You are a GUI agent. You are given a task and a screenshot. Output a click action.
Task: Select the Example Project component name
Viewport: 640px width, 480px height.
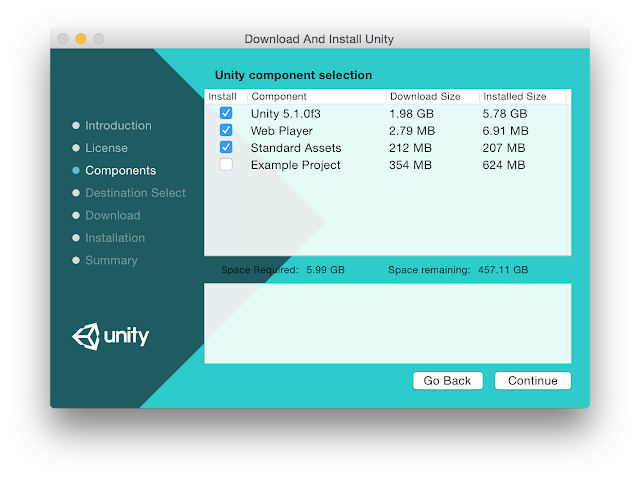coord(296,165)
